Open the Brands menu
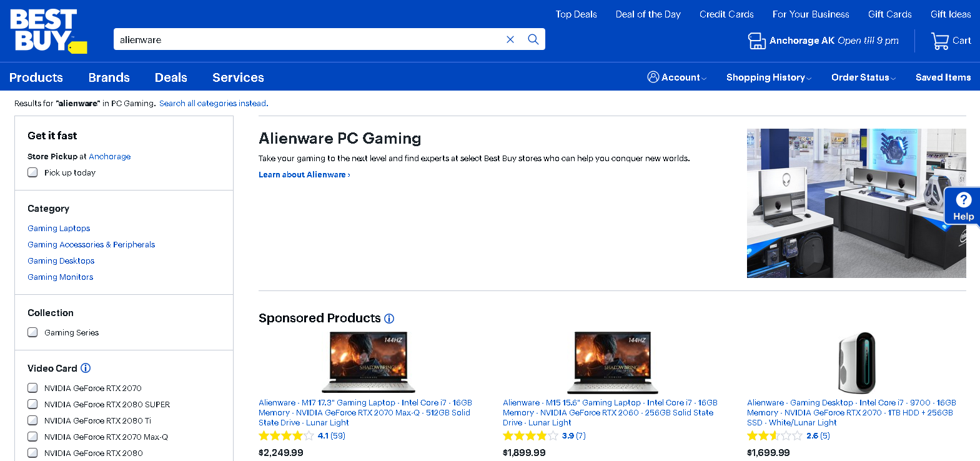Screen dimensions: 980x461 (109, 77)
